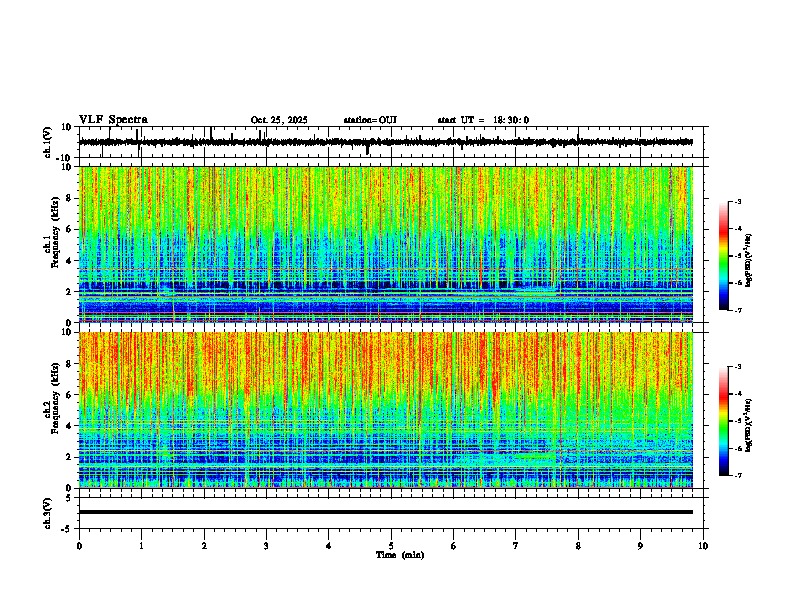792x612 pixels.
Task: Click the "6" kHz tick on ch.2 frequency axis
Action: tap(70, 395)
